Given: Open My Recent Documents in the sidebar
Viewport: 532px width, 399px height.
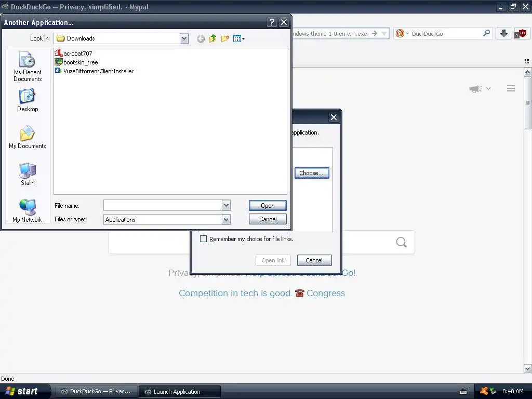Looking at the screenshot, I should 28,66.
